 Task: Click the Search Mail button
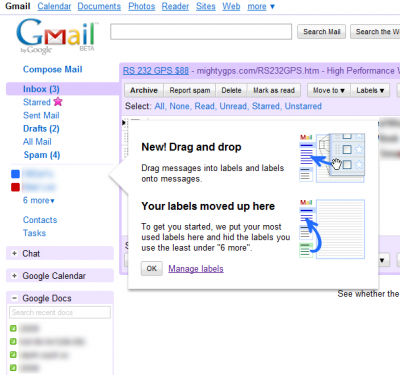[322, 32]
